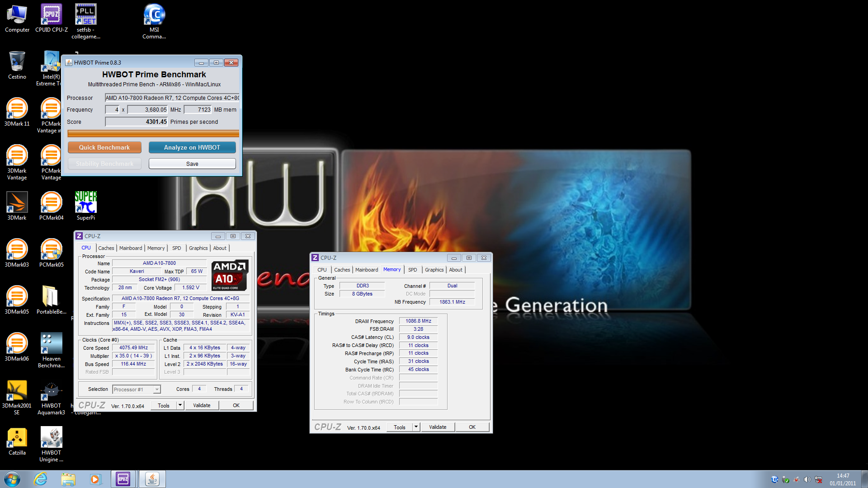
Task: Open the Computer desktop icon
Action: tap(17, 19)
